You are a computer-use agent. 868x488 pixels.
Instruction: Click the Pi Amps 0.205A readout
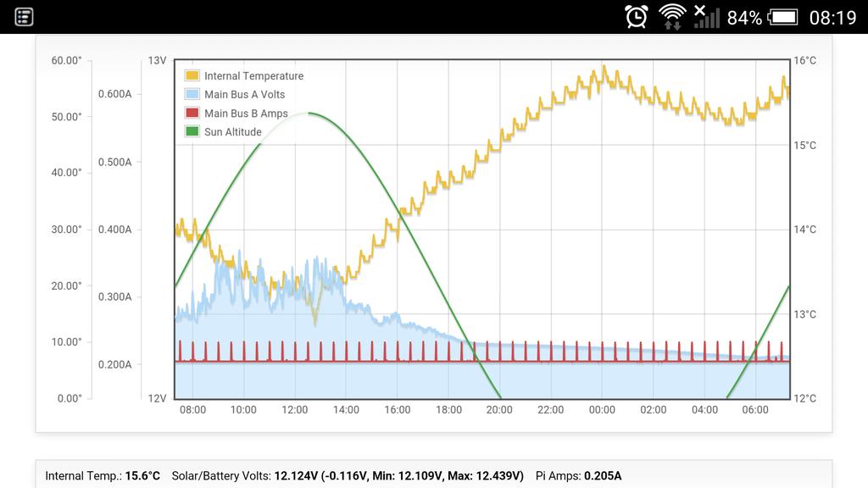[x=578, y=476]
